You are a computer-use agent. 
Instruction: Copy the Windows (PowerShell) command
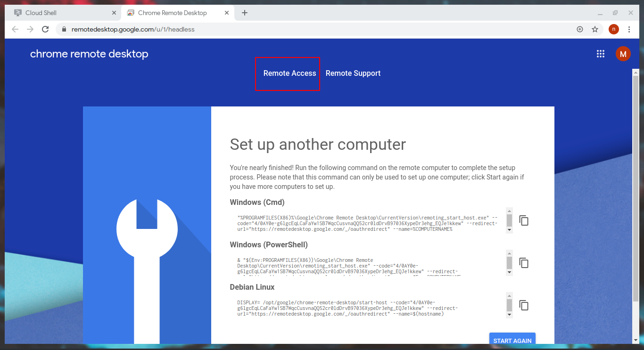coord(524,263)
